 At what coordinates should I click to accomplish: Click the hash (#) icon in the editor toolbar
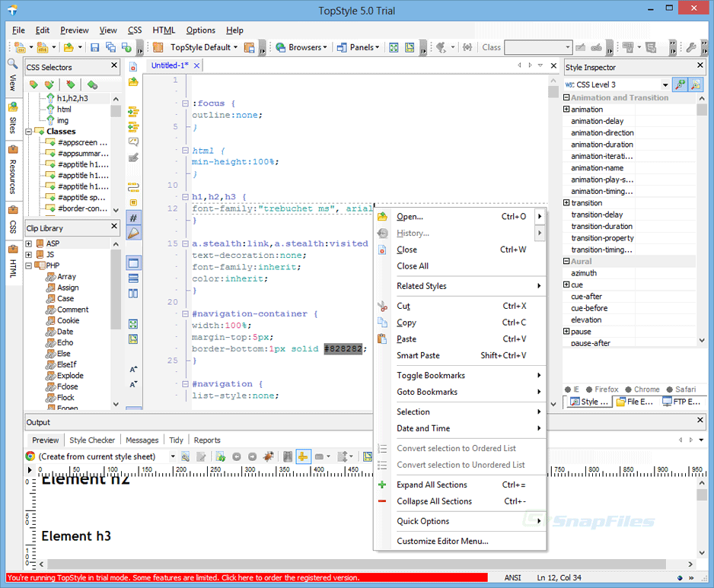(133, 218)
